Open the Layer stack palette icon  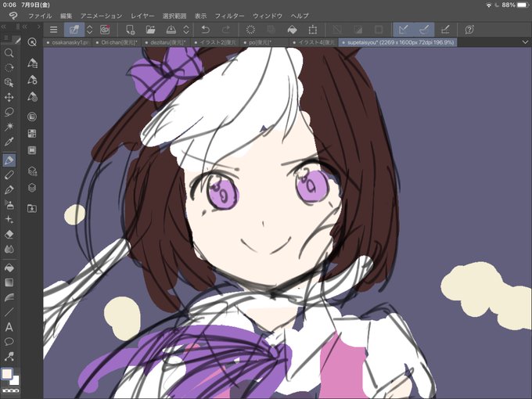[x=32, y=188]
